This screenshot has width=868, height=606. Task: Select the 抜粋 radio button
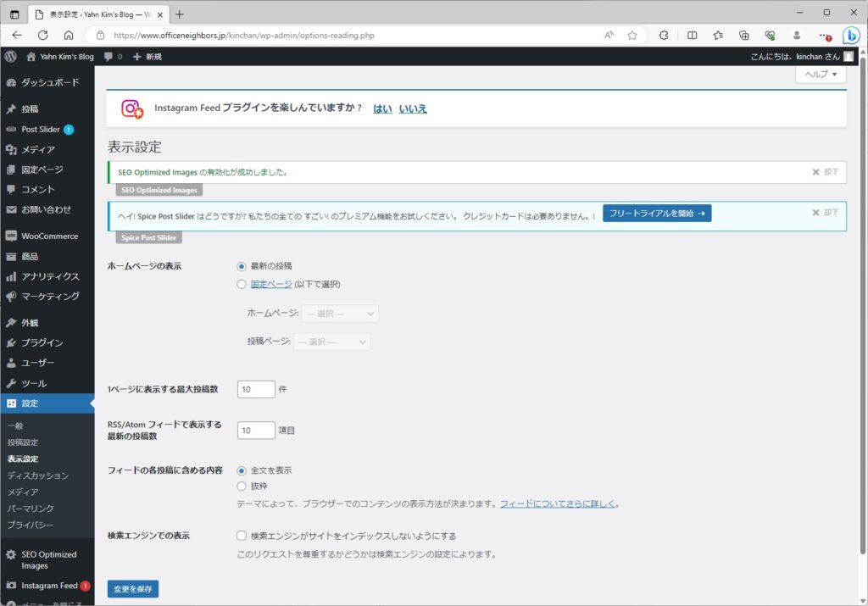pos(242,486)
